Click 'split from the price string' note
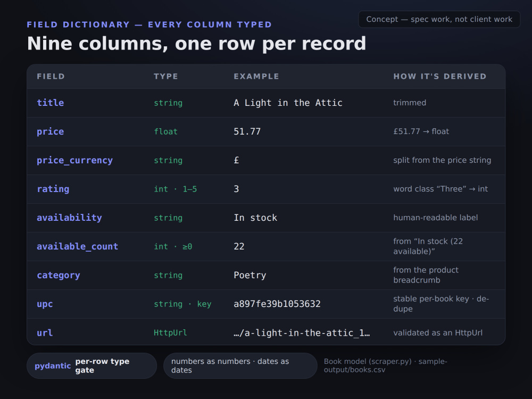This screenshot has height=399, width=532. 442,160
